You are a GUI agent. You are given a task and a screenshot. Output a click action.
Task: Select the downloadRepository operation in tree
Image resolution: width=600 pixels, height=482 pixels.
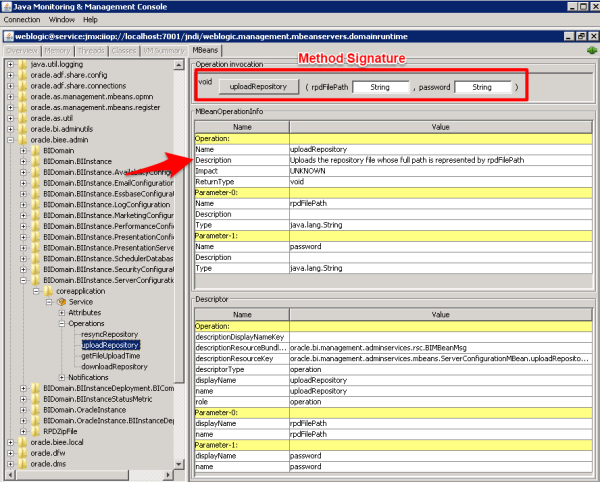pyautogui.click(x=110, y=366)
